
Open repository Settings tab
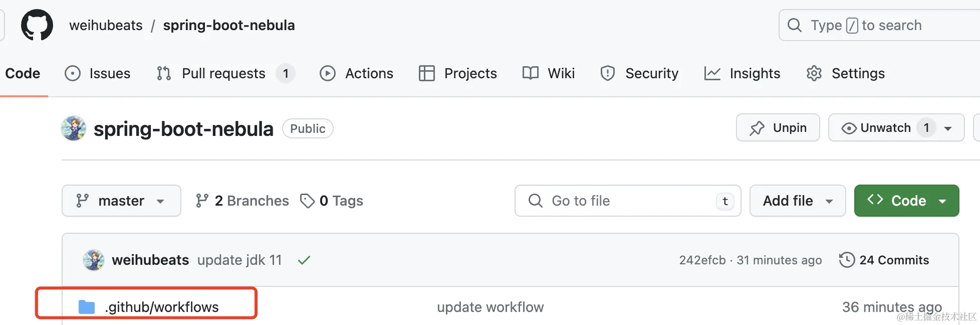[846, 73]
